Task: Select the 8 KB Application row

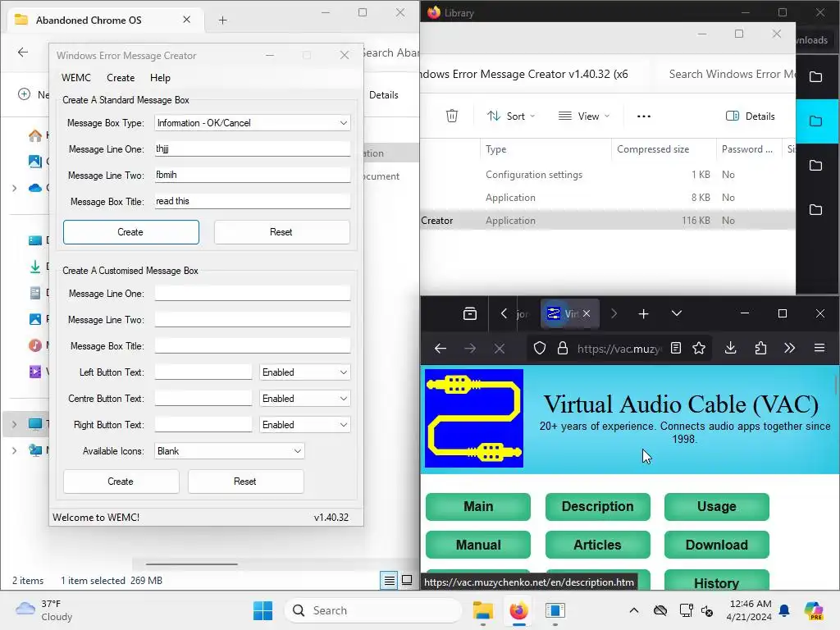Action: pos(608,198)
